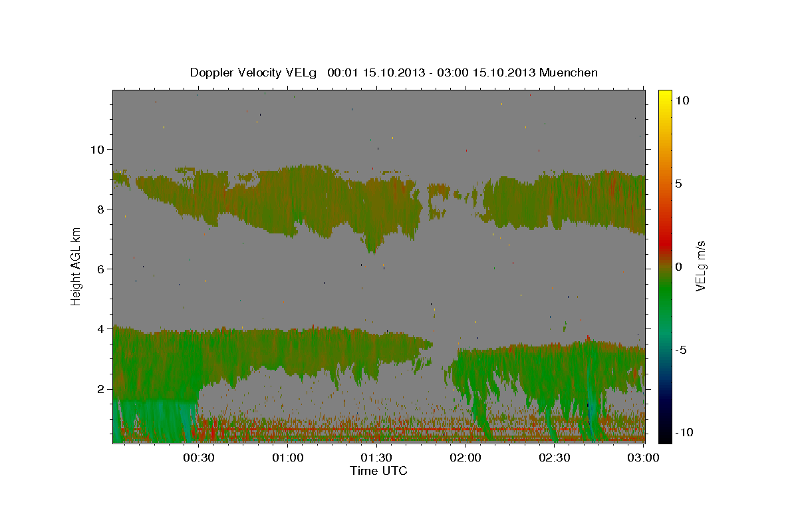
Task: Click the colorbar value 10 label
Action: [682, 100]
